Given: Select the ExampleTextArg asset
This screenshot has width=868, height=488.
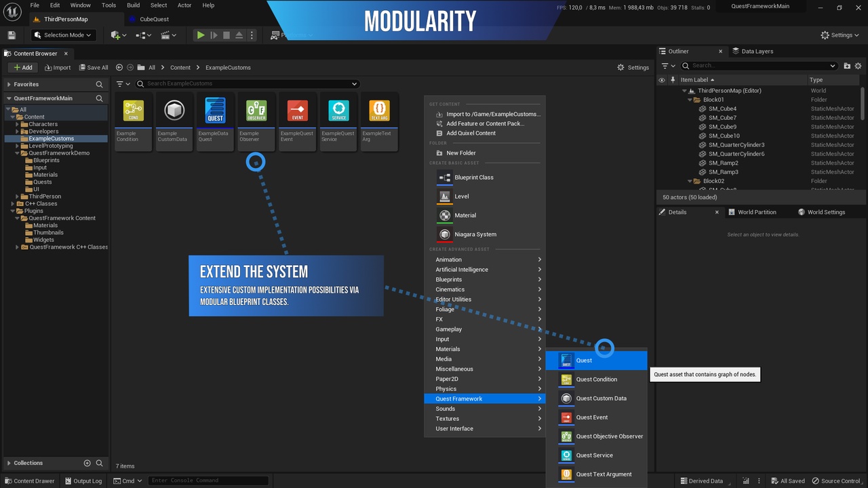Looking at the screenshot, I should (379, 121).
